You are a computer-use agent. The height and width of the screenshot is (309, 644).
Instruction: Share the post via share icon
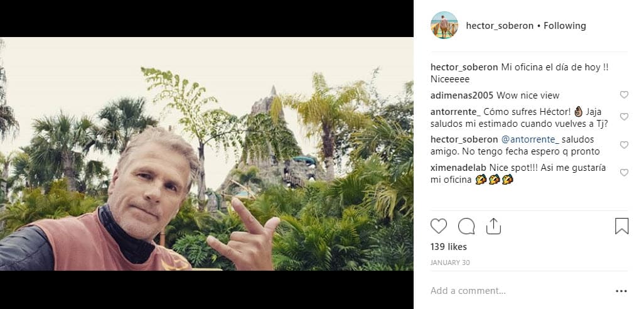pos(494,226)
